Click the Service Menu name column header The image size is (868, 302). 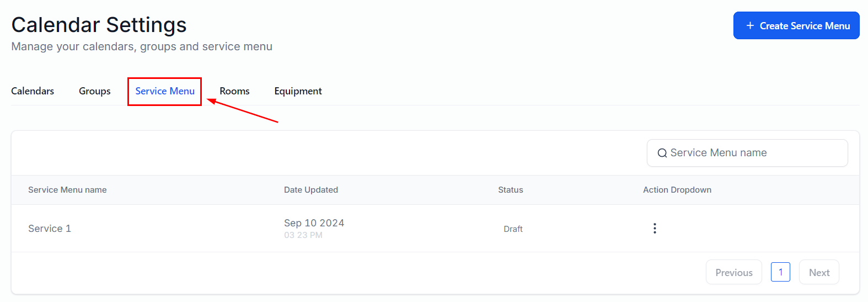67,190
